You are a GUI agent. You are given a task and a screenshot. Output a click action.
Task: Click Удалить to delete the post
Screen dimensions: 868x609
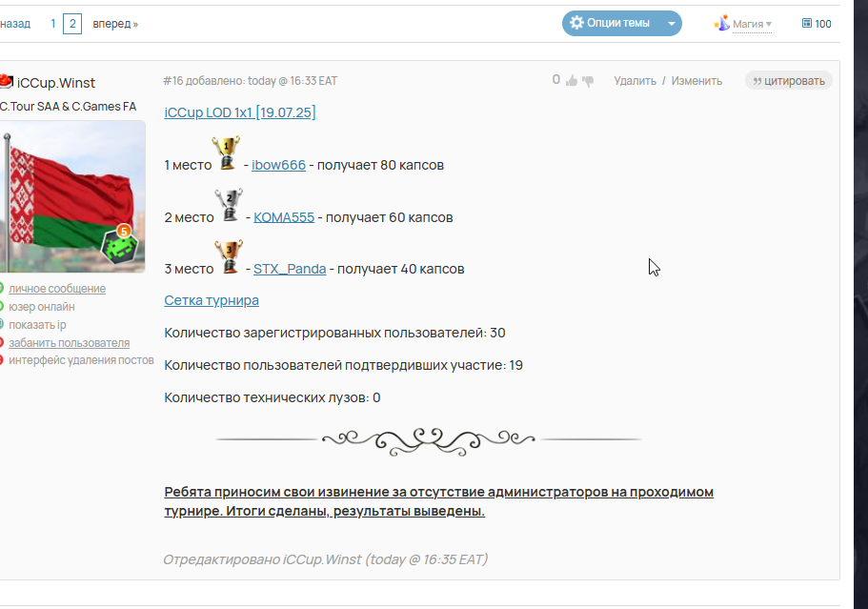[x=635, y=81]
